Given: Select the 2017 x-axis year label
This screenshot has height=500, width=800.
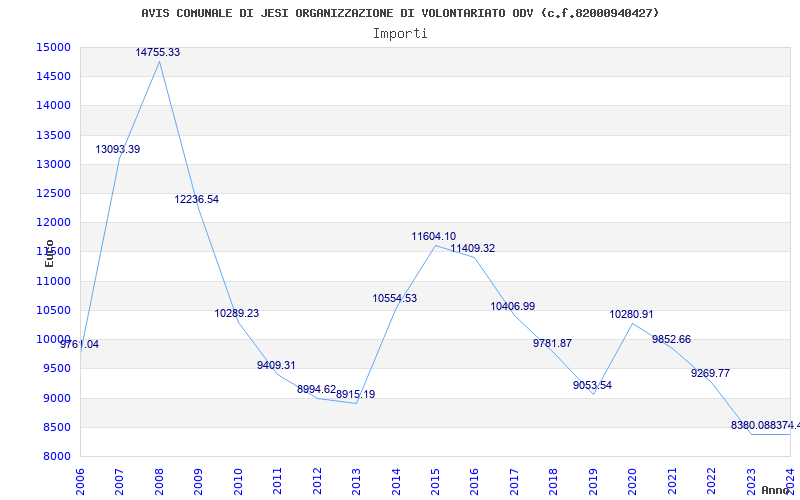Looking at the screenshot, I should [514, 482].
